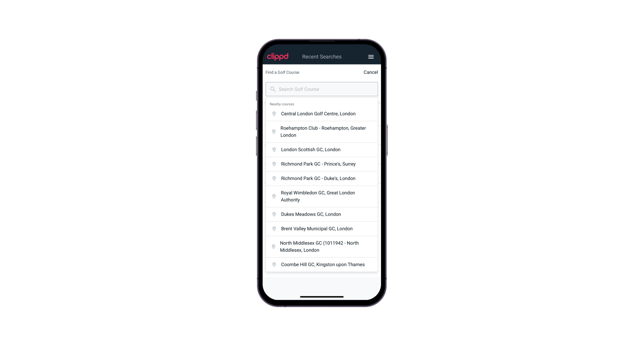Select London Scottish GC London from list
Screen dimensions: 644x346
[322, 149]
